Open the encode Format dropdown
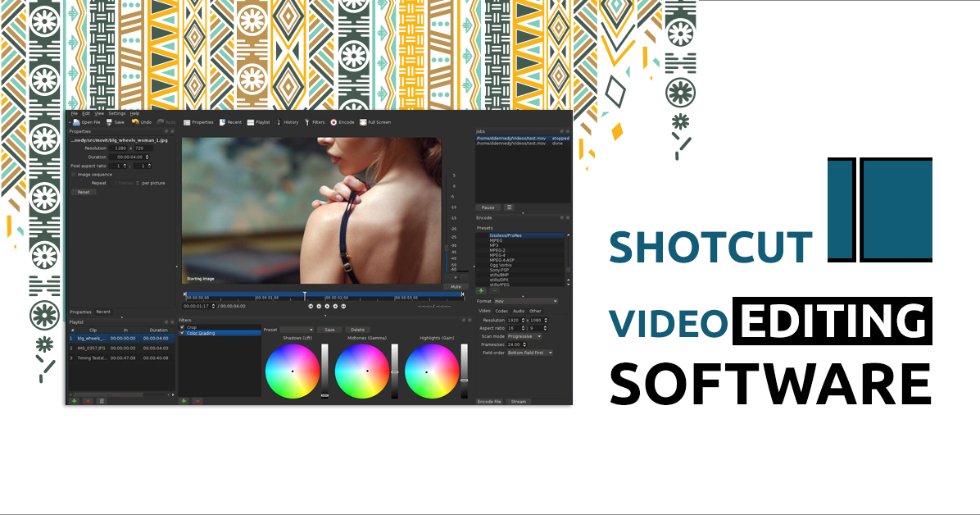Viewport: 980px width, 515px height. [525, 302]
